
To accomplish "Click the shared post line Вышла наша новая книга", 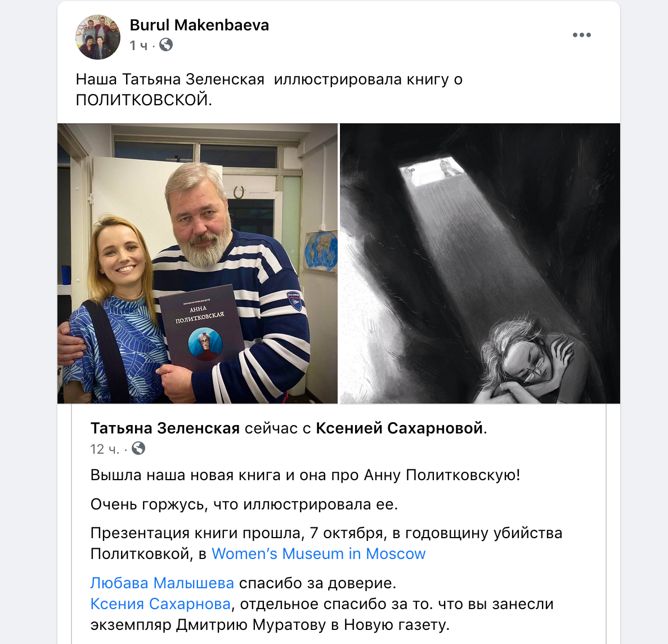I will click(x=306, y=475).
